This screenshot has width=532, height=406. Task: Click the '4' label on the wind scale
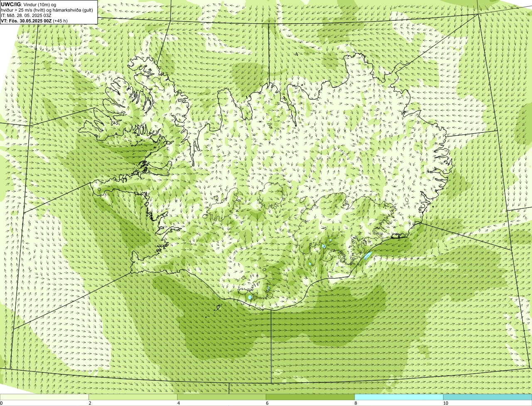[x=178, y=403]
